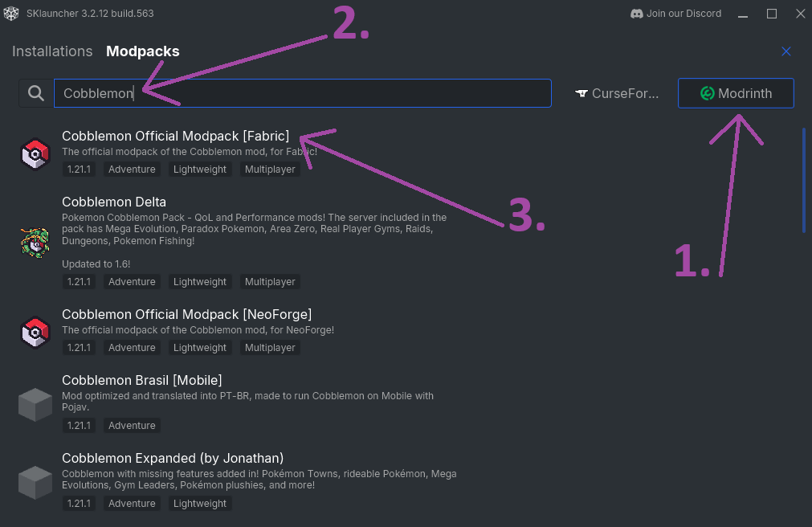Image resolution: width=812 pixels, height=527 pixels.
Task: Select the Modpacks tab
Action: 142,51
